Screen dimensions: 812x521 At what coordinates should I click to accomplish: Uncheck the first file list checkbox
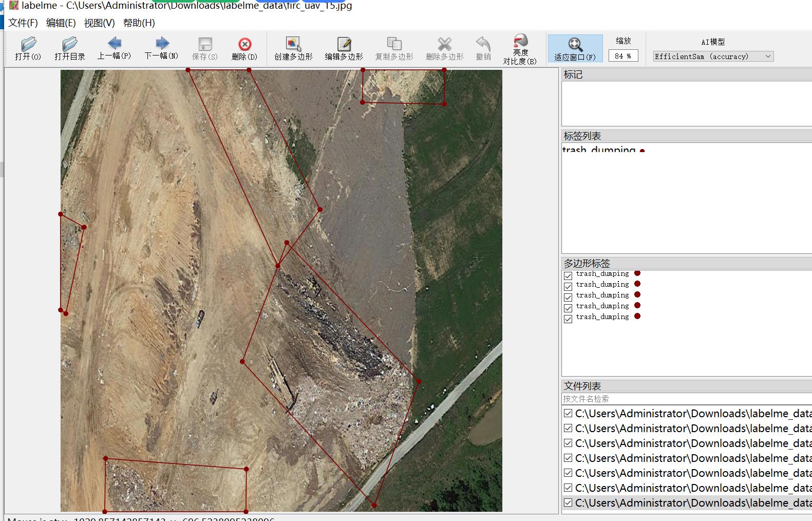click(568, 413)
